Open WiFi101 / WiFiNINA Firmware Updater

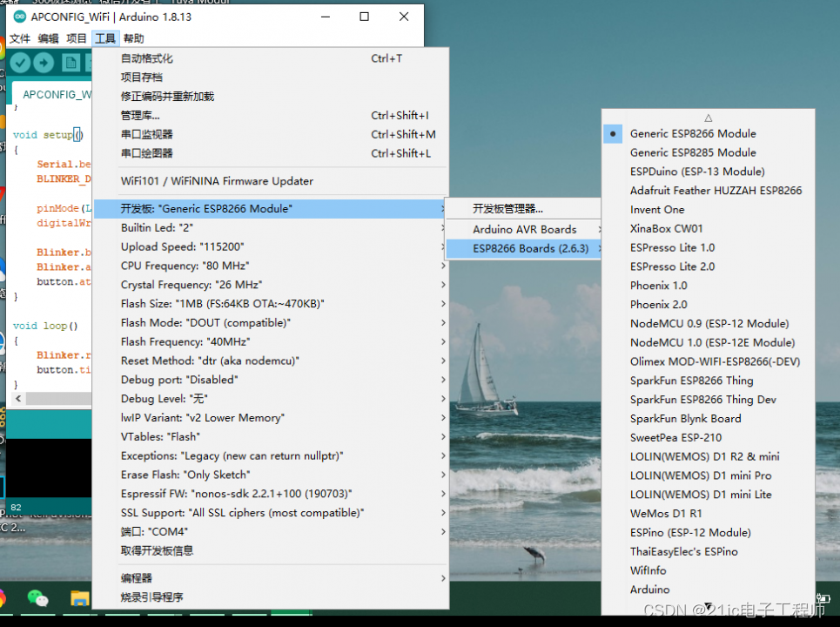point(271,181)
